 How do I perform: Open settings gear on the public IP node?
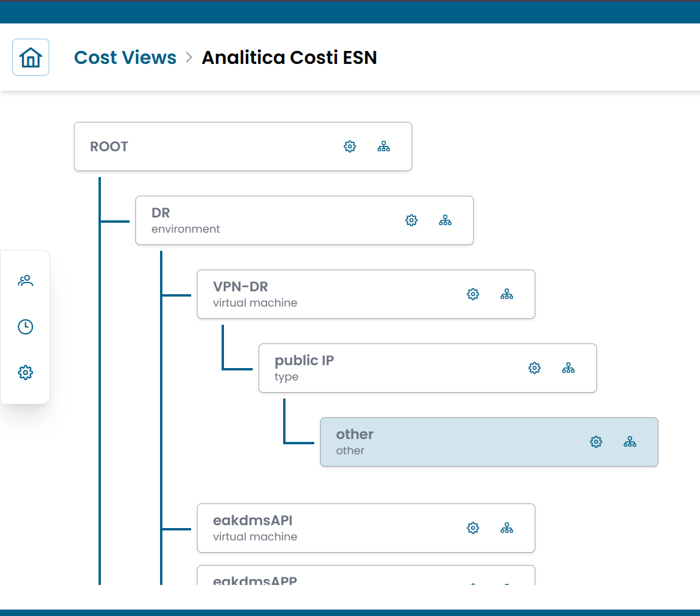(535, 368)
